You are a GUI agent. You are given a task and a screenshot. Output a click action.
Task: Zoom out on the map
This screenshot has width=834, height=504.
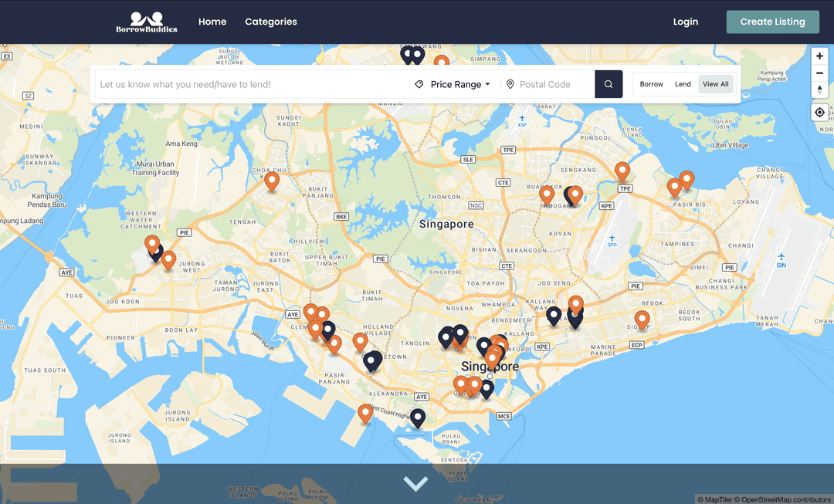click(x=819, y=73)
